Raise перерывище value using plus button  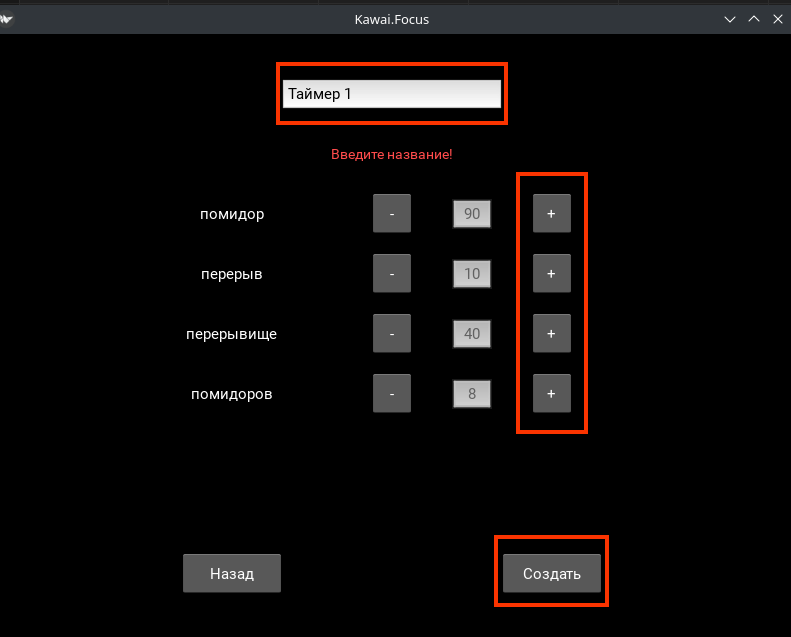[x=551, y=334]
